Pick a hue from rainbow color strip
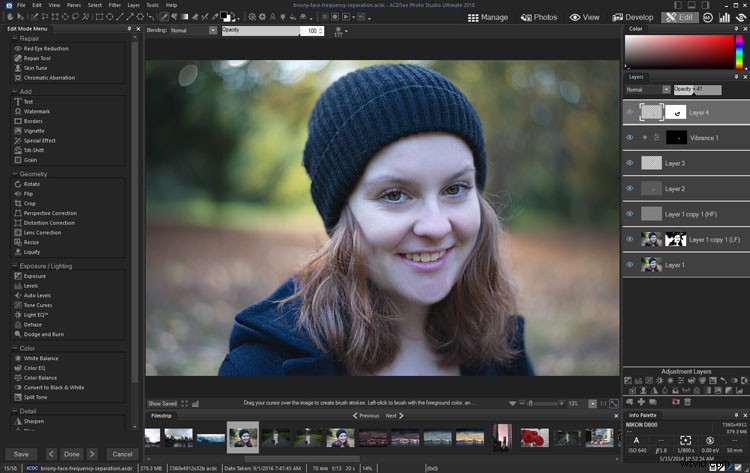Screen dimensions: 750x473 [x=739, y=52]
